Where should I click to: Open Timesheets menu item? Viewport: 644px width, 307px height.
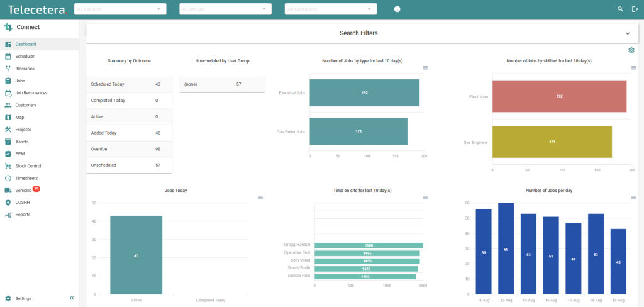point(40,179)
